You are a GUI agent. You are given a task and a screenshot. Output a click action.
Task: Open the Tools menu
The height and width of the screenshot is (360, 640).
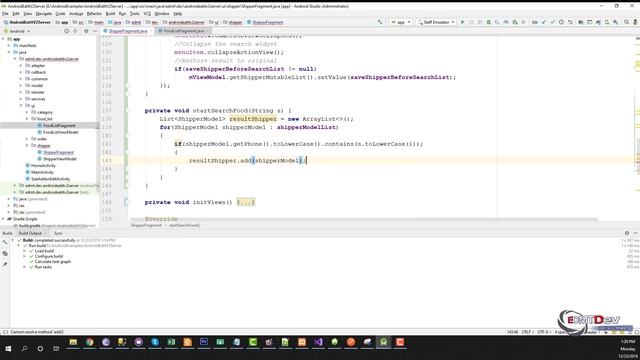tap(134, 14)
